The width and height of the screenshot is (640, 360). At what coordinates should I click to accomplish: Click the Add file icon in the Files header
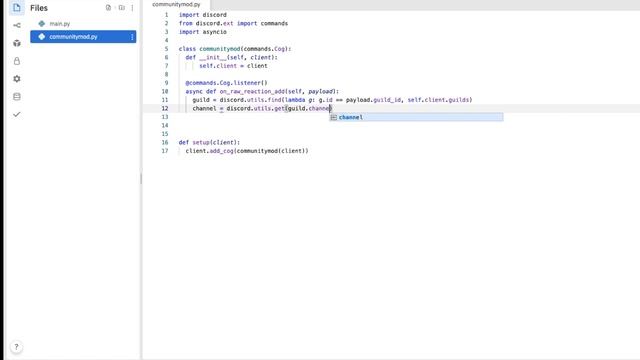tap(108, 8)
